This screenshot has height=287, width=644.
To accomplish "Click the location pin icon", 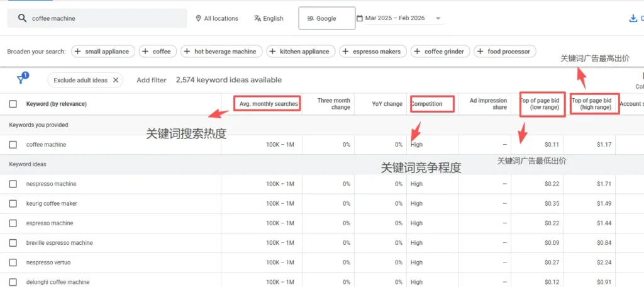I will (199, 18).
